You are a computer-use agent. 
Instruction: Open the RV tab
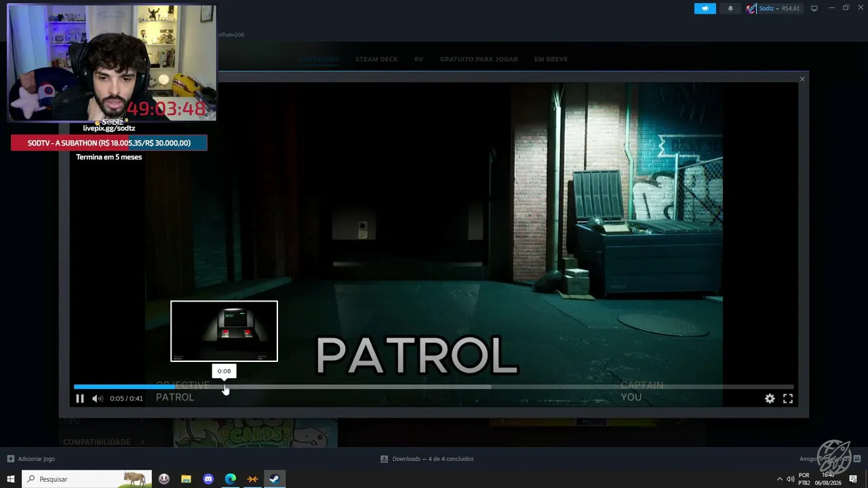point(418,59)
